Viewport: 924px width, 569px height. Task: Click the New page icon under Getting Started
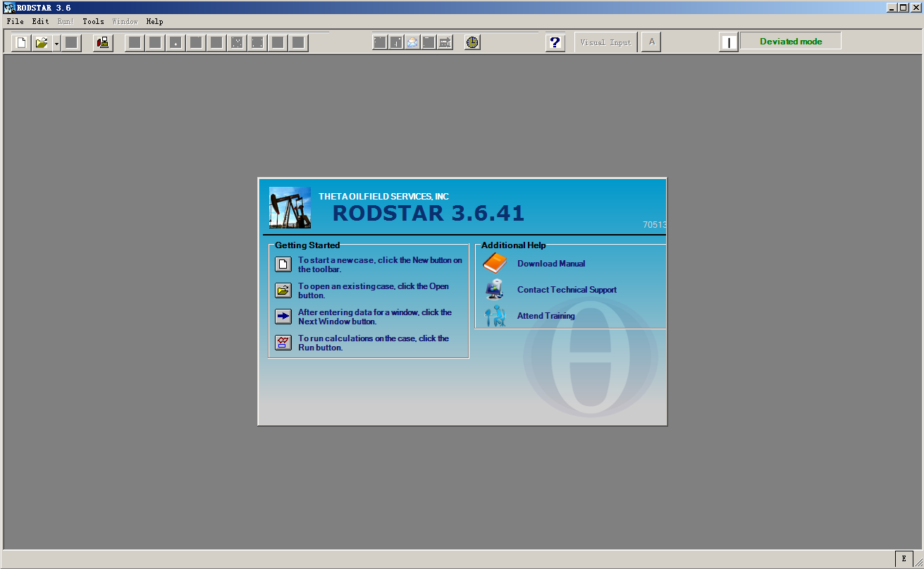tap(283, 264)
